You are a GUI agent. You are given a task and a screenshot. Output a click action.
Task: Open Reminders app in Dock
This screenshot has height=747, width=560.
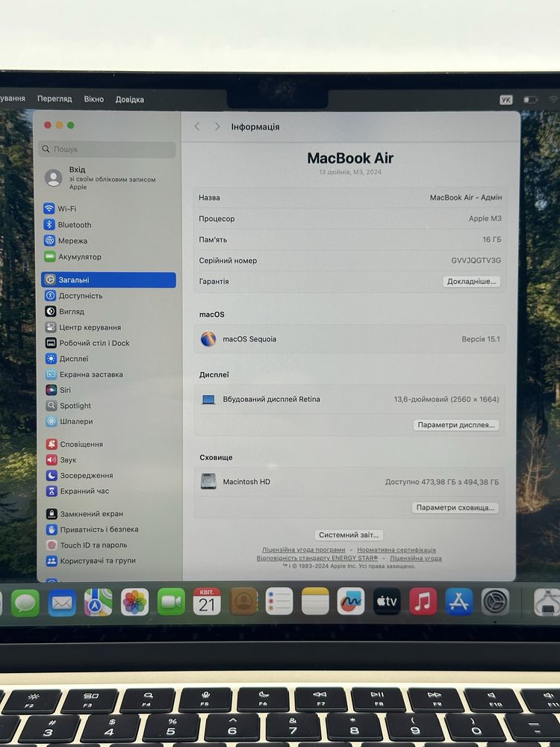pyautogui.click(x=279, y=601)
